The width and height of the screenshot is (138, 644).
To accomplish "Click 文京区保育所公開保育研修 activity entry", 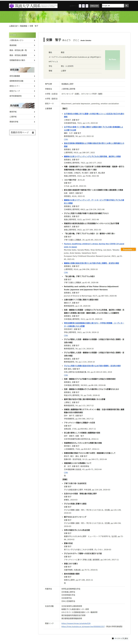I will click(x=72, y=606).
